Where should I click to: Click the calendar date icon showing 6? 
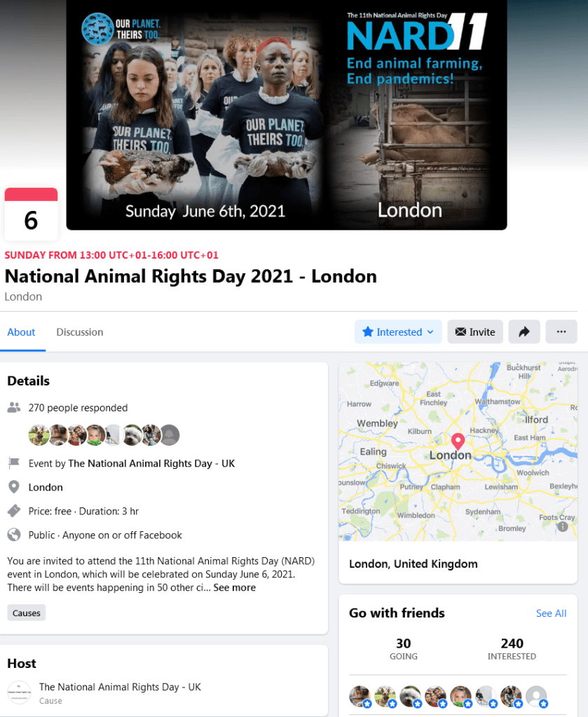click(x=31, y=214)
